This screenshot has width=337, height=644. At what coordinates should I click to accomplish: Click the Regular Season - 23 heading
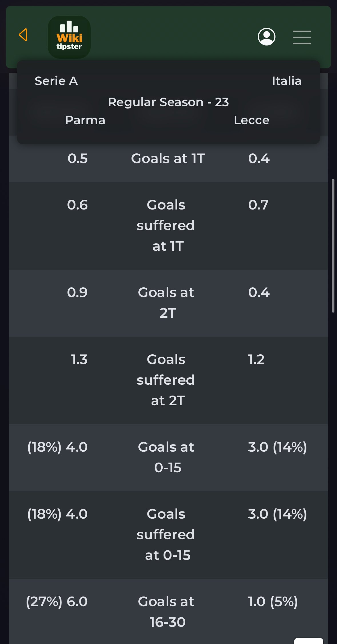pyautogui.click(x=168, y=102)
